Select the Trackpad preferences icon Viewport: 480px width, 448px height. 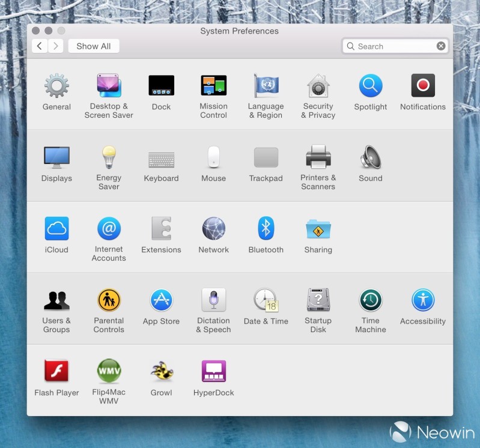[x=266, y=157]
